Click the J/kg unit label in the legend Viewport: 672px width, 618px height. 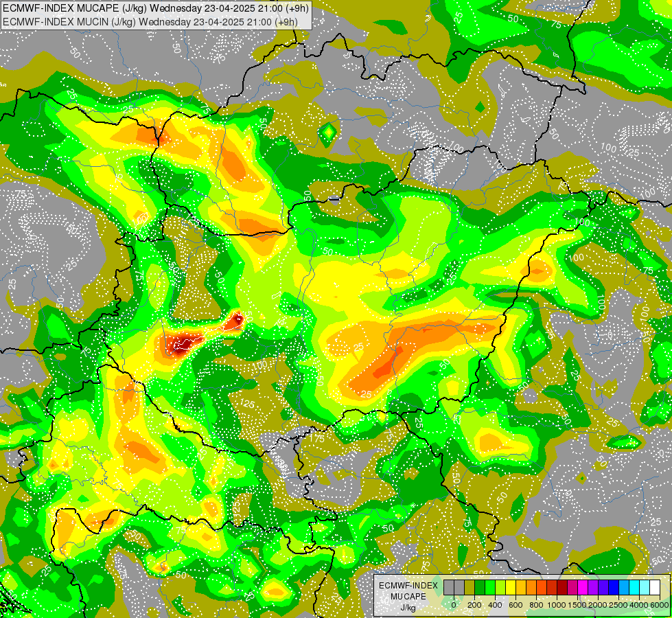point(408,608)
